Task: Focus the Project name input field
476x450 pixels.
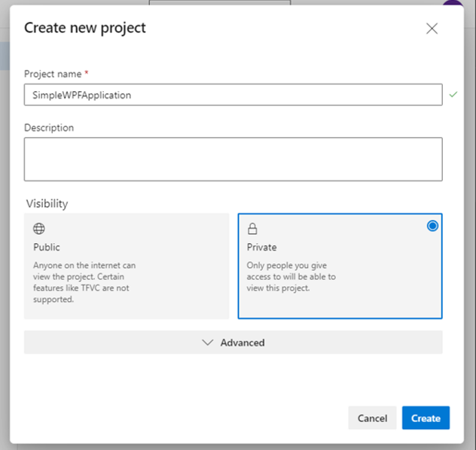Action: click(x=233, y=95)
